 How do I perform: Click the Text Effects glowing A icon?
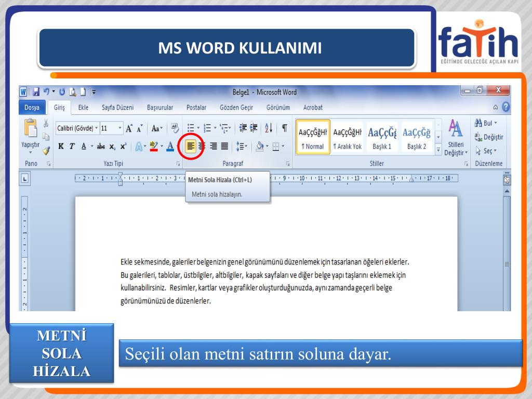(x=139, y=147)
